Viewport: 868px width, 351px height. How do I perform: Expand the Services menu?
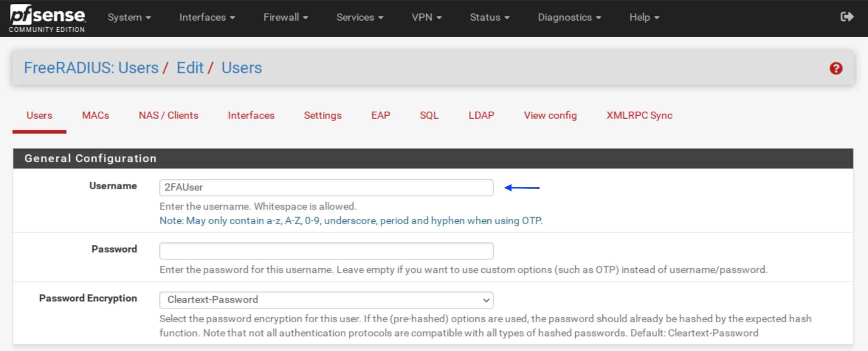(x=360, y=17)
